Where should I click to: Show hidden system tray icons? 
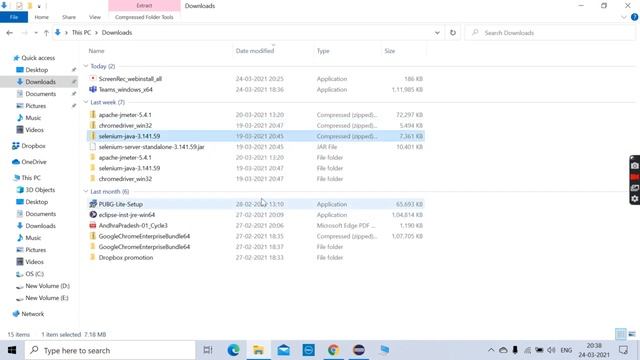click(x=491, y=350)
